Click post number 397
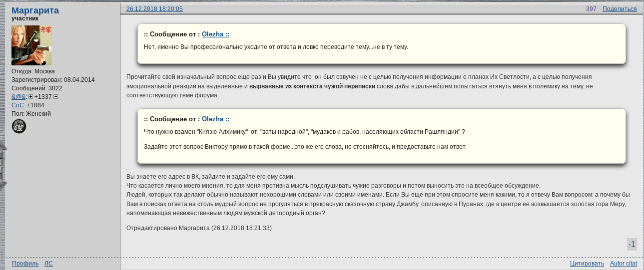 point(591,9)
